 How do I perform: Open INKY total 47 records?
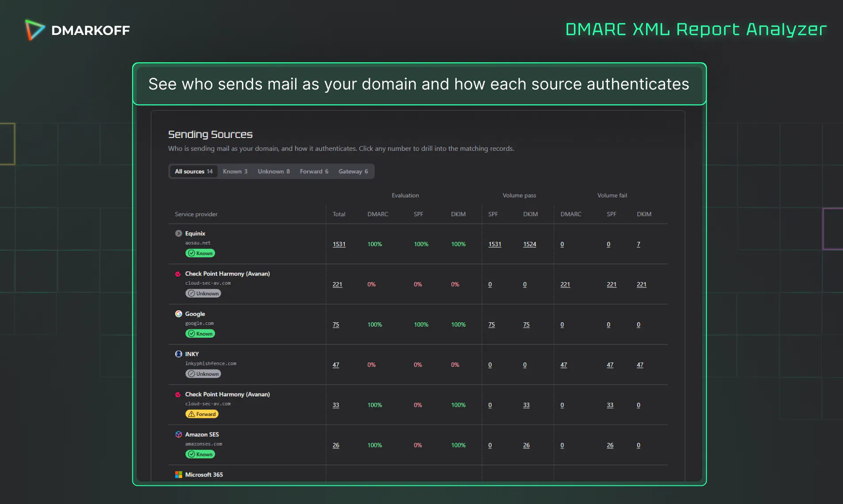point(336,365)
